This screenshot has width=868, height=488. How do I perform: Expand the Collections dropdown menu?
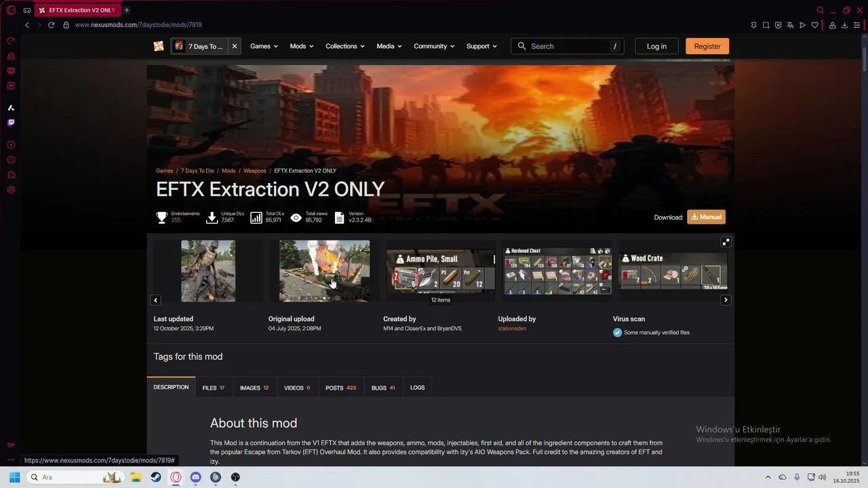click(x=345, y=46)
